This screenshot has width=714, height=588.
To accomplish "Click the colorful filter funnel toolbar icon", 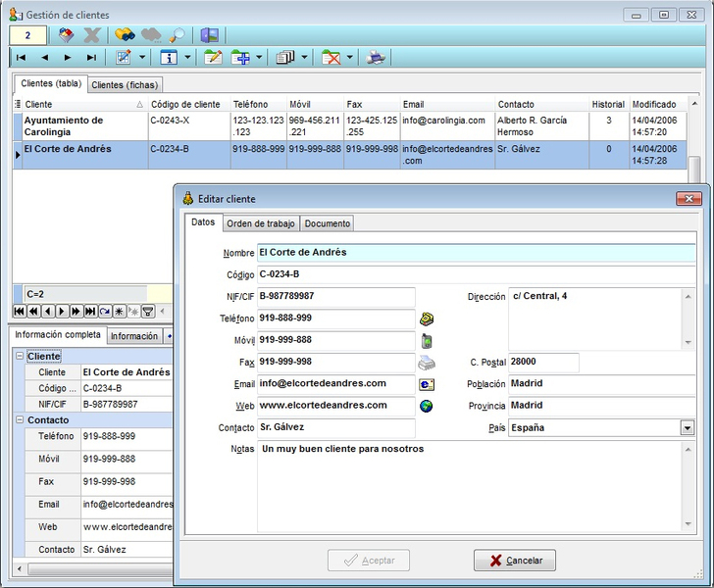I will pyautogui.click(x=67, y=35).
